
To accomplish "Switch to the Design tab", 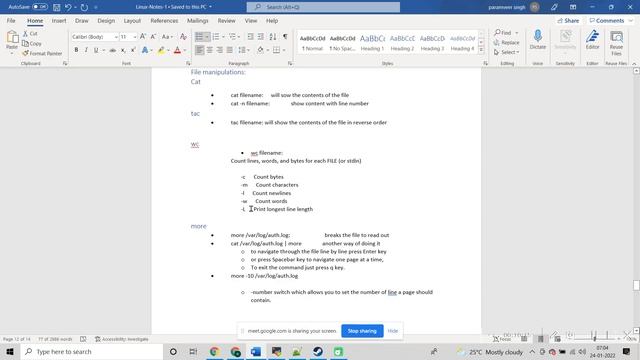I will (x=106, y=20).
